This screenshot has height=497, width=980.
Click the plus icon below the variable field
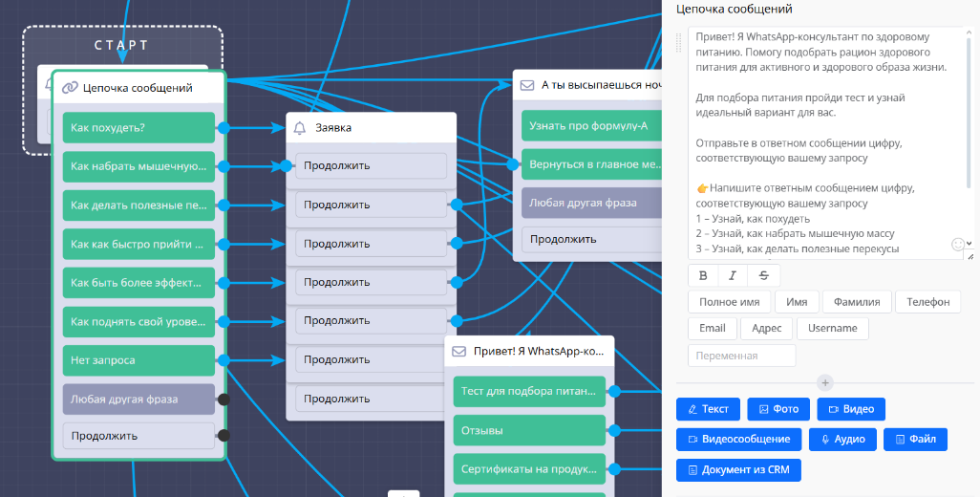click(825, 382)
